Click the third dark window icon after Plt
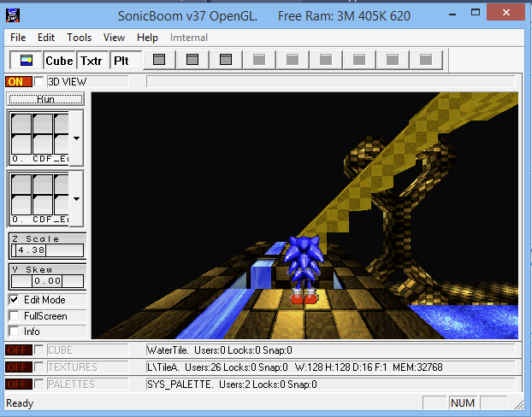Image resolution: width=532 pixels, height=417 pixels. click(x=226, y=60)
